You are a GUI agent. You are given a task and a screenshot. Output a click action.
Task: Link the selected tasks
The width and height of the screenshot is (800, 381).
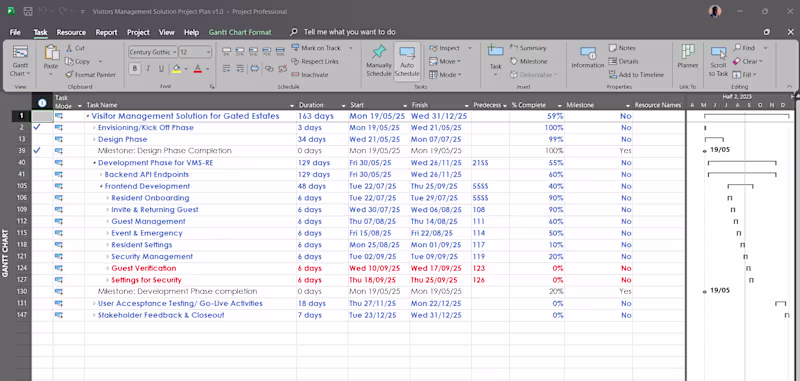(269, 68)
